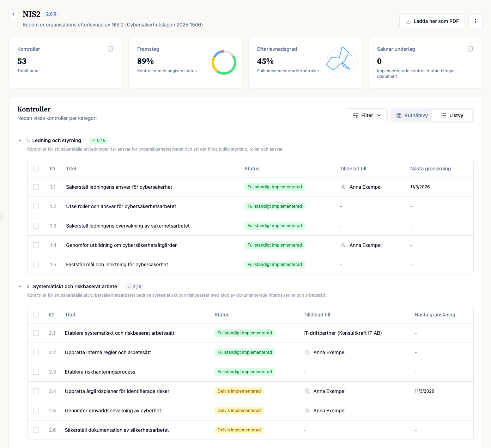Viewport: 491px width, 448px height.
Task: Click the Efterlevnadsgrad radar chart
Action: point(342,62)
